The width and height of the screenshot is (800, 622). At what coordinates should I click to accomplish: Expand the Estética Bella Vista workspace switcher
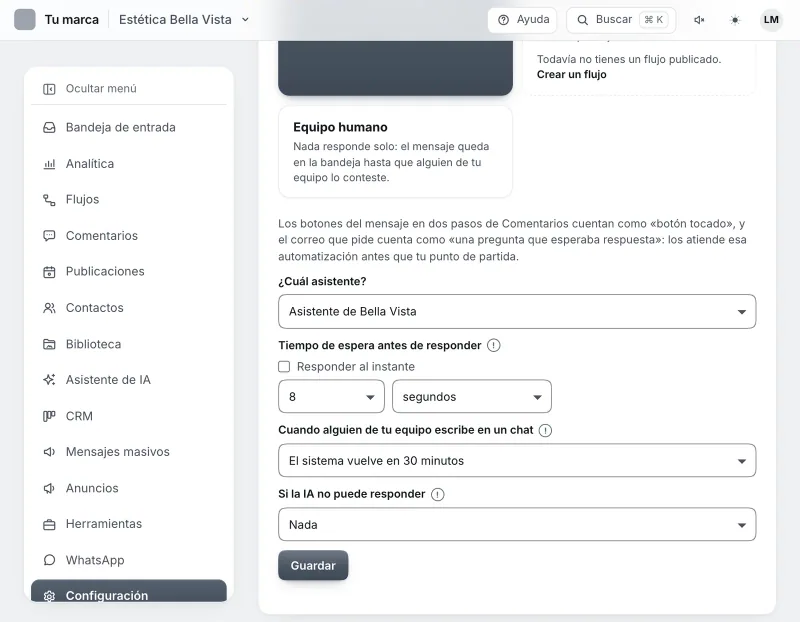(184, 19)
